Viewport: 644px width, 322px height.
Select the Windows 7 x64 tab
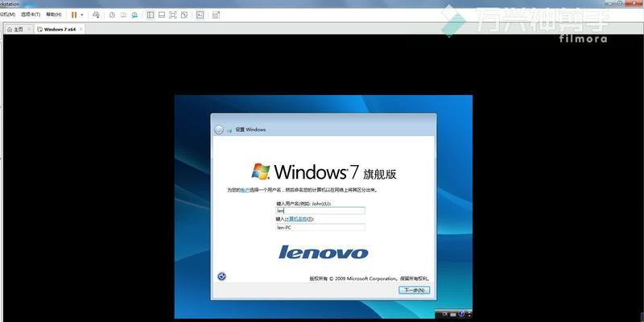[60, 29]
